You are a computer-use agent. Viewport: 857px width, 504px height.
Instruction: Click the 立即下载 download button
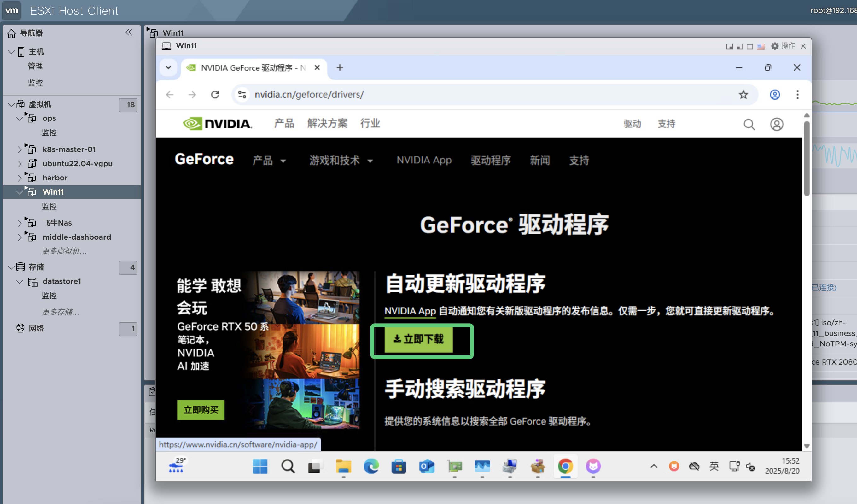(422, 340)
